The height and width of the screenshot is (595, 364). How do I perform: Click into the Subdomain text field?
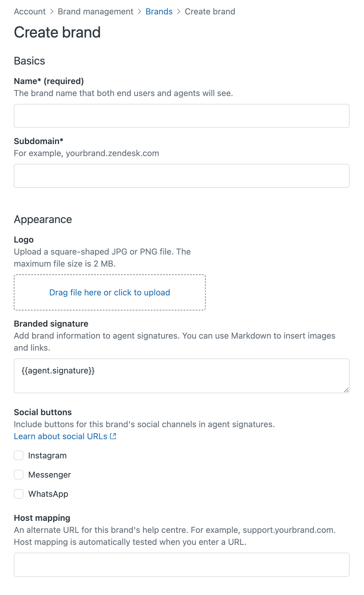click(182, 176)
